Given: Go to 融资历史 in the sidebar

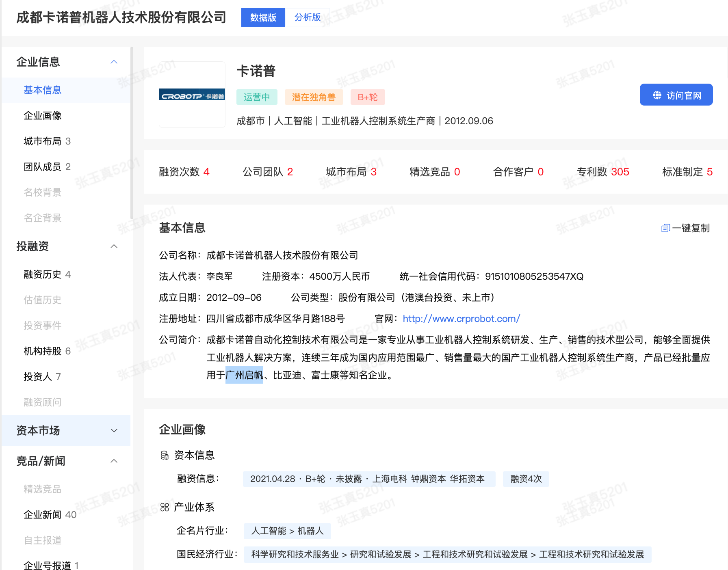Looking at the screenshot, I should point(43,274).
